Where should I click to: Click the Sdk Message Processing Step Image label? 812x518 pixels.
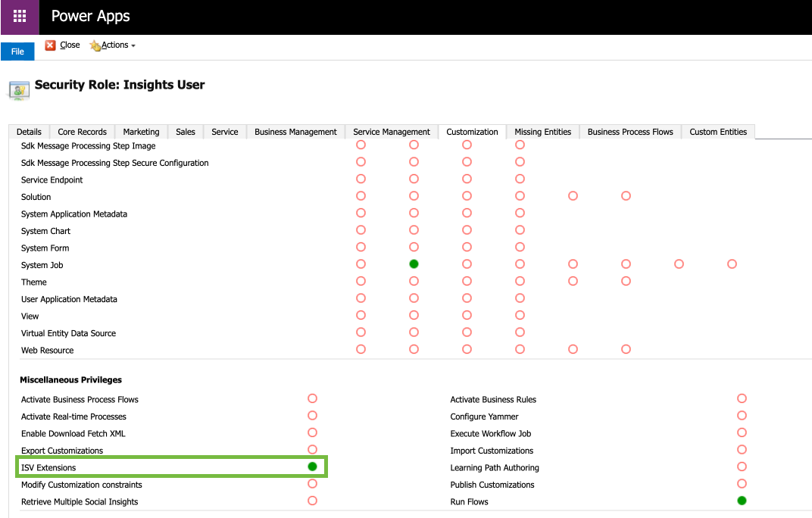(88, 146)
